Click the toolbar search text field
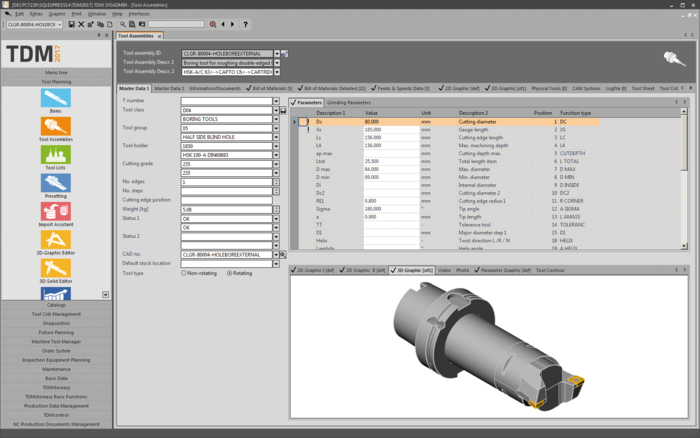 pyautogui.click(x=176, y=25)
